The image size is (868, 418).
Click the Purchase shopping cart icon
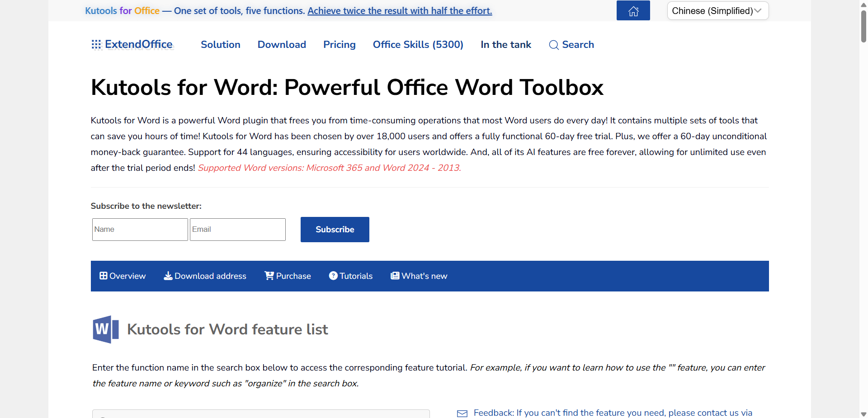point(269,276)
